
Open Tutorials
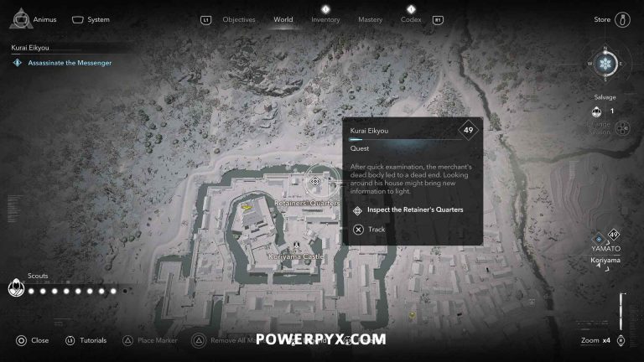tap(86, 340)
